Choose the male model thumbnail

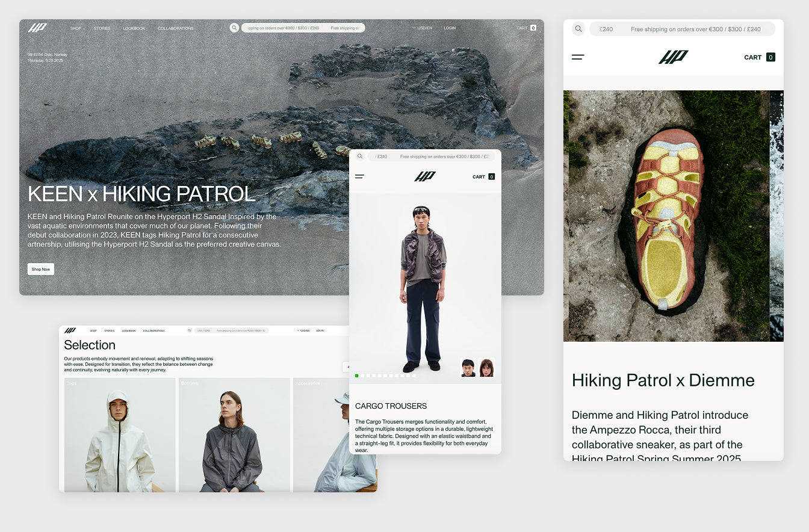point(468,368)
